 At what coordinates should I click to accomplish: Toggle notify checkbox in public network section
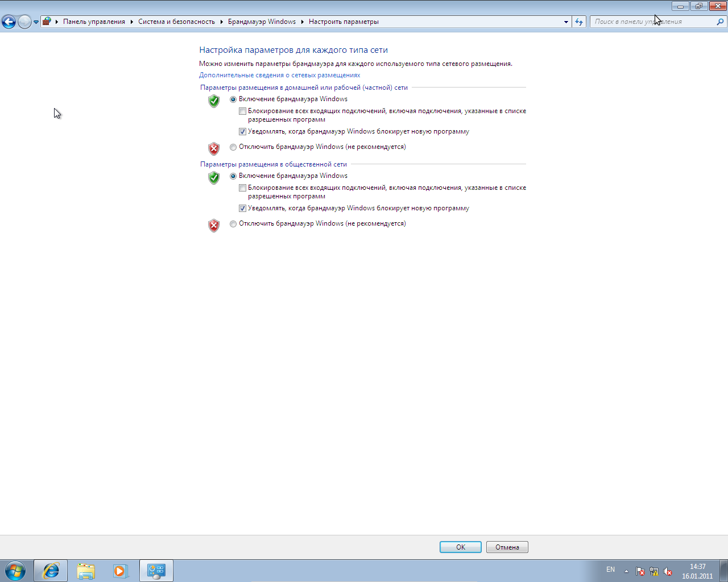243,209
